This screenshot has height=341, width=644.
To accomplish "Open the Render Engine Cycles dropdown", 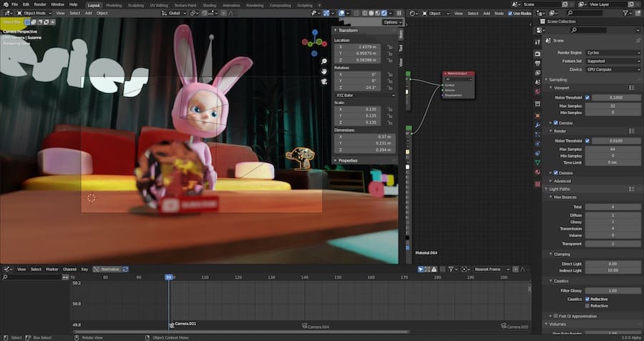I will coord(613,52).
